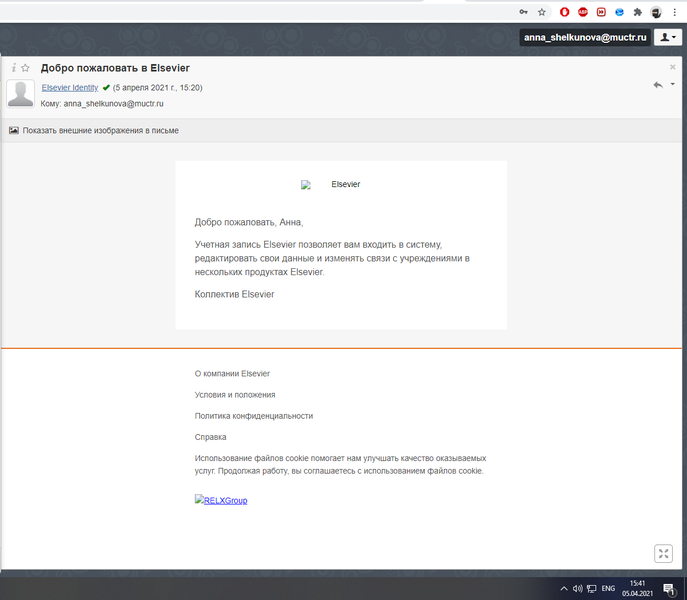This screenshot has width=687, height=600.
Task: Click the reply arrow icon
Action: 657,85
